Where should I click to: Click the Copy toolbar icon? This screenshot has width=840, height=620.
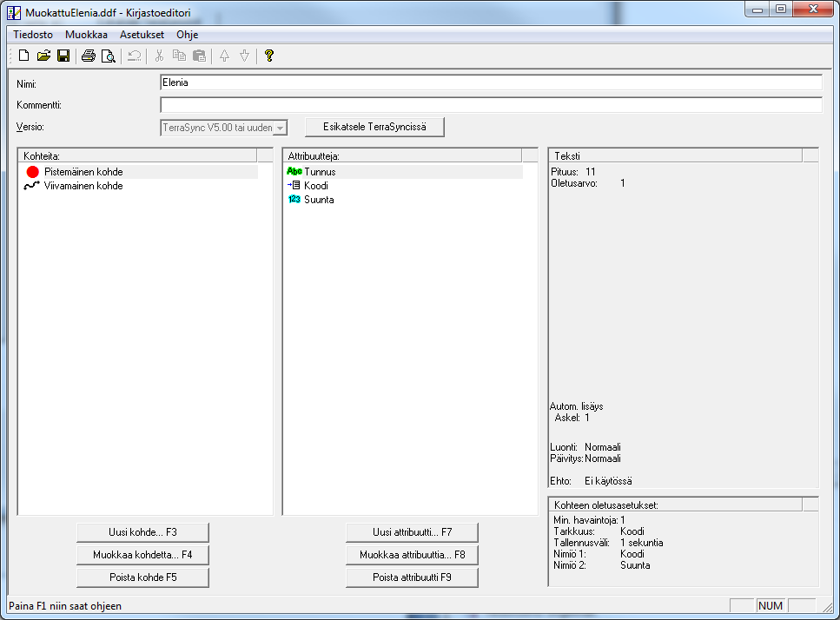coord(179,56)
